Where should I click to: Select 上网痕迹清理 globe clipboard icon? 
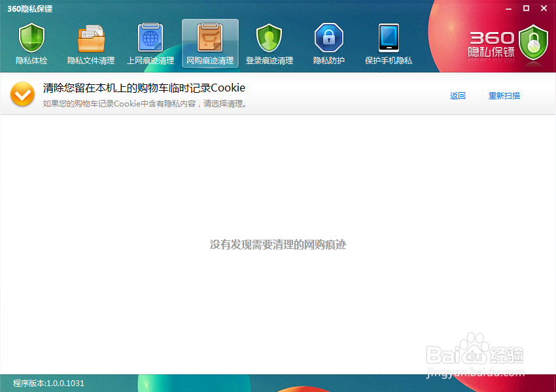pos(150,38)
